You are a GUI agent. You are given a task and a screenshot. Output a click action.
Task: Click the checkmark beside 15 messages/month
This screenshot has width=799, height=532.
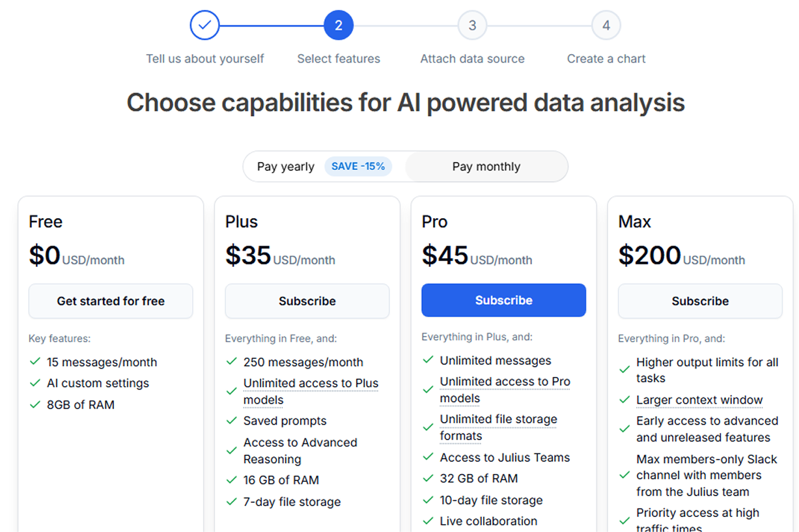pos(35,362)
